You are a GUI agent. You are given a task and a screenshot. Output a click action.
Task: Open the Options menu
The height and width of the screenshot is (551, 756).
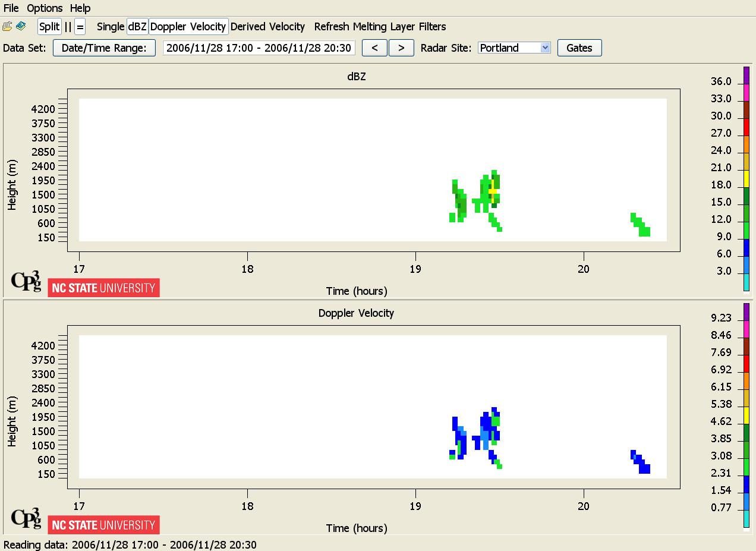45,8
